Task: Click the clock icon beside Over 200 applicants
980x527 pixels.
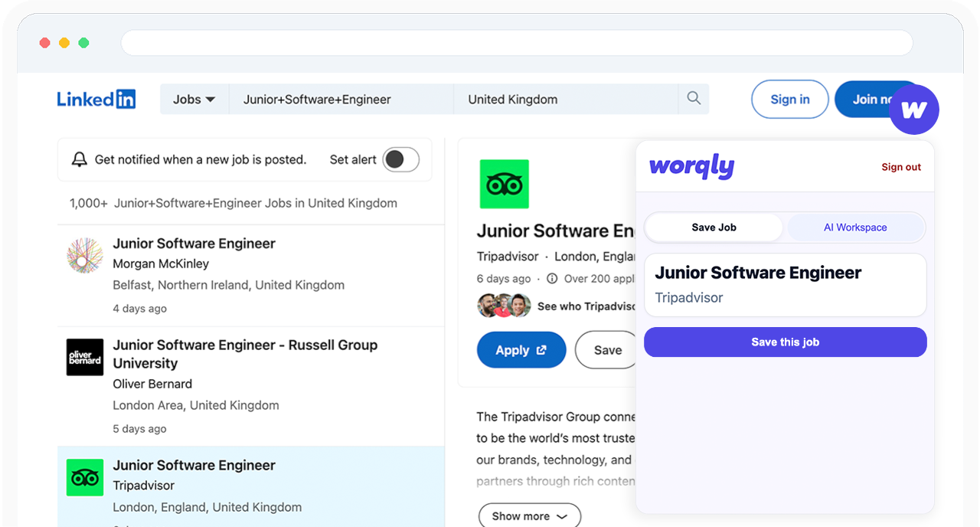Action: point(552,279)
